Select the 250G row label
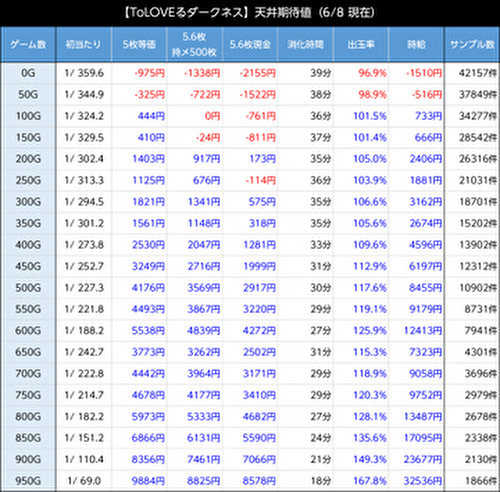This screenshot has height=492, width=500. click(28, 180)
